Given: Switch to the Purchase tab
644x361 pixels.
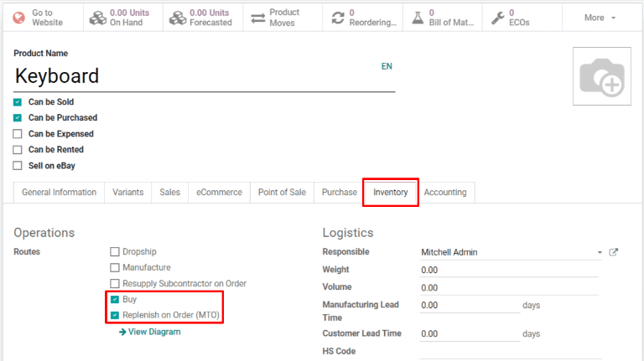Looking at the screenshot, I should click(x=339, y=193).
